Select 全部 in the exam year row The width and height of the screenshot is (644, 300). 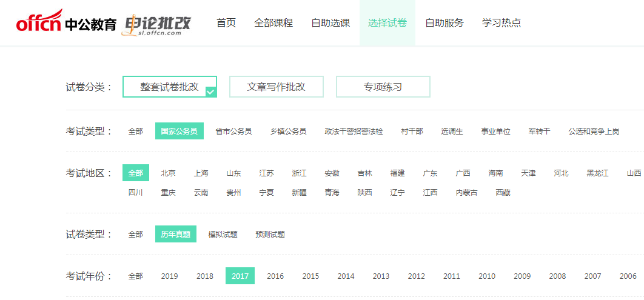tap(135, 276)
